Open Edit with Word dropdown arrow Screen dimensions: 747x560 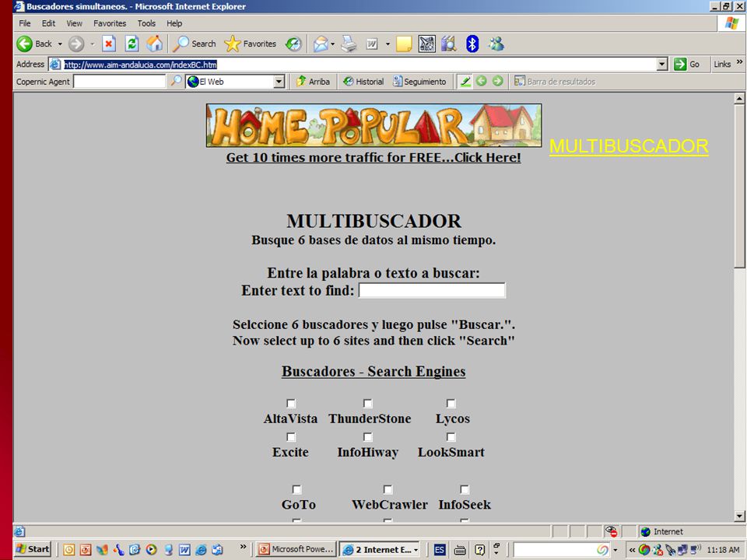click(388, 44)
